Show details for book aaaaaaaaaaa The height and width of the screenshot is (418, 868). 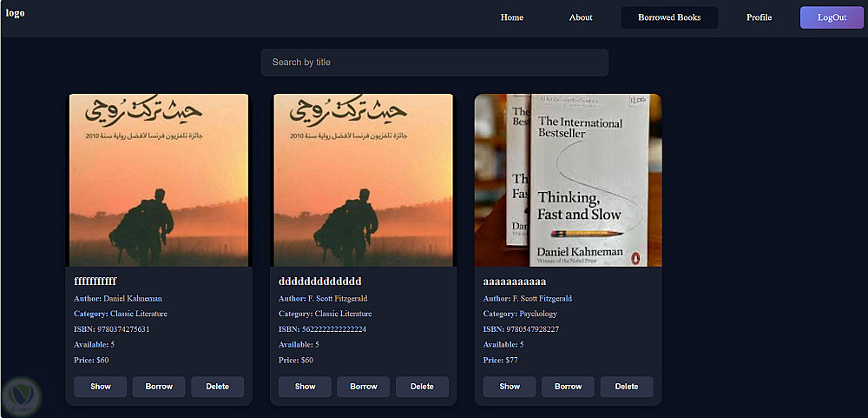[x=510, y=387]
